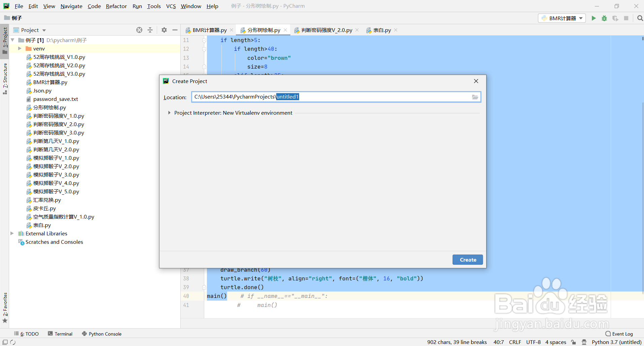The width and height of the screenshot is (644, 346).
Task: Open the BMR计算器 run configuration dropdown
Action: tap(562, 18)
